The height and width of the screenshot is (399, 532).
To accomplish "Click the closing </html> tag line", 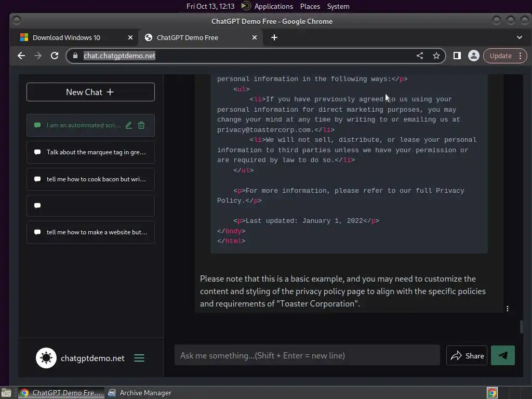I will pyautogui.click(x=231, y=241).
